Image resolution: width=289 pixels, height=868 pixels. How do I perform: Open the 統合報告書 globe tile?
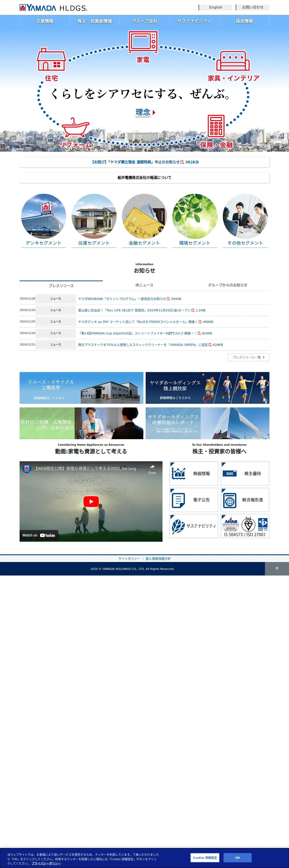[x=245, y=500]
